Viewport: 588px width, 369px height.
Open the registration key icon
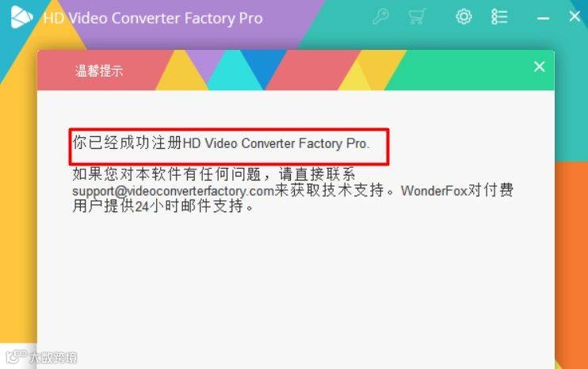point(380,17)
